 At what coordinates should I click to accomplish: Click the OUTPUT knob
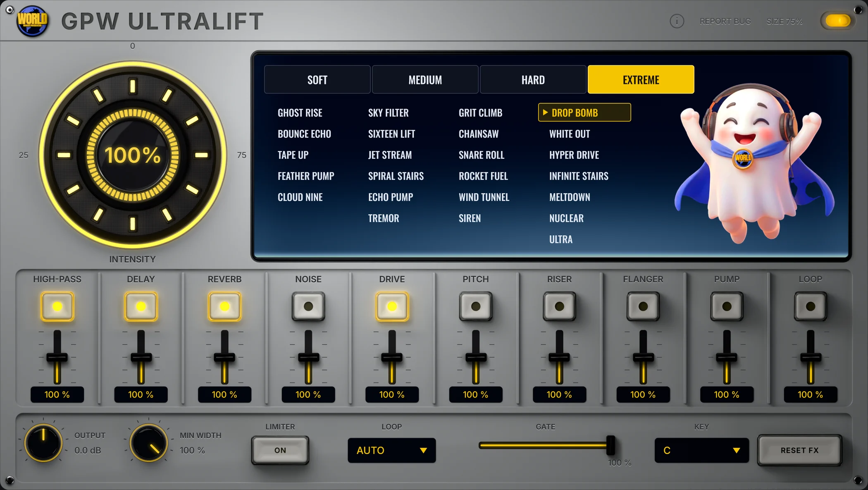coord(43,443)
